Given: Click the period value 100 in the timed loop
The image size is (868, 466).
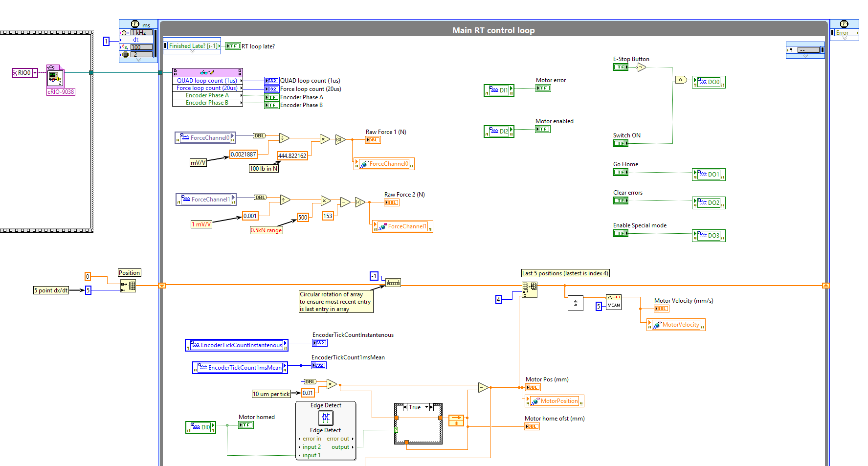Looking at the screenshot, I should 141,47.
